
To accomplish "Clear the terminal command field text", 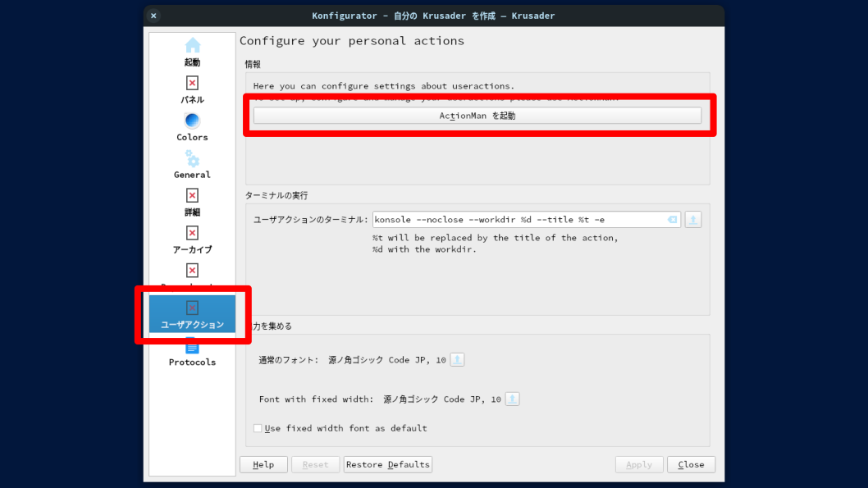I will point(672,220).
